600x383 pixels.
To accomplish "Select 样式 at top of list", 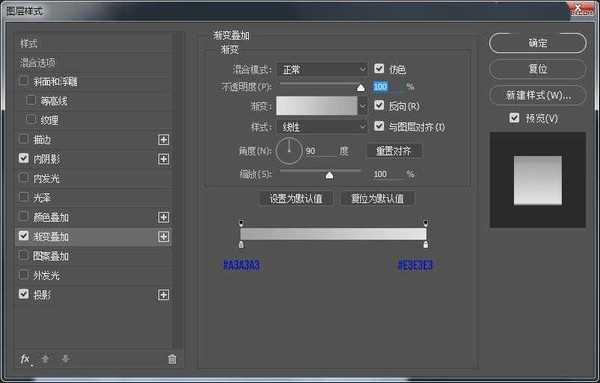I will coord(29,44).
